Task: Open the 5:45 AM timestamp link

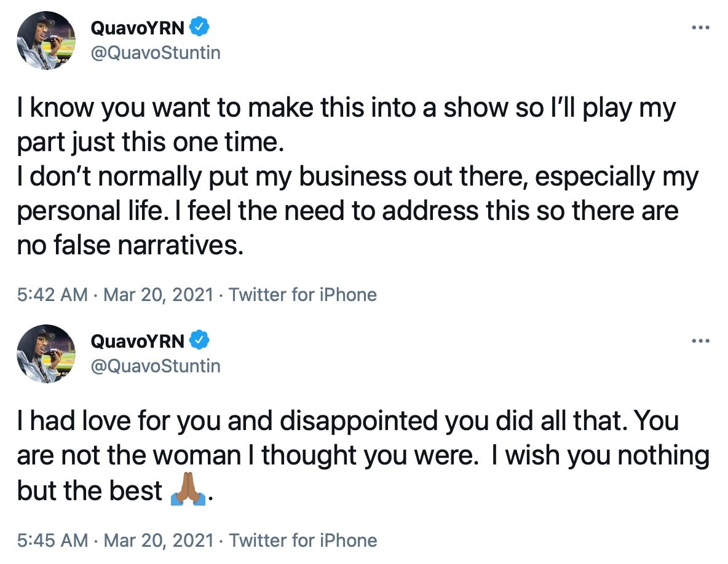Action: [52, 540]
